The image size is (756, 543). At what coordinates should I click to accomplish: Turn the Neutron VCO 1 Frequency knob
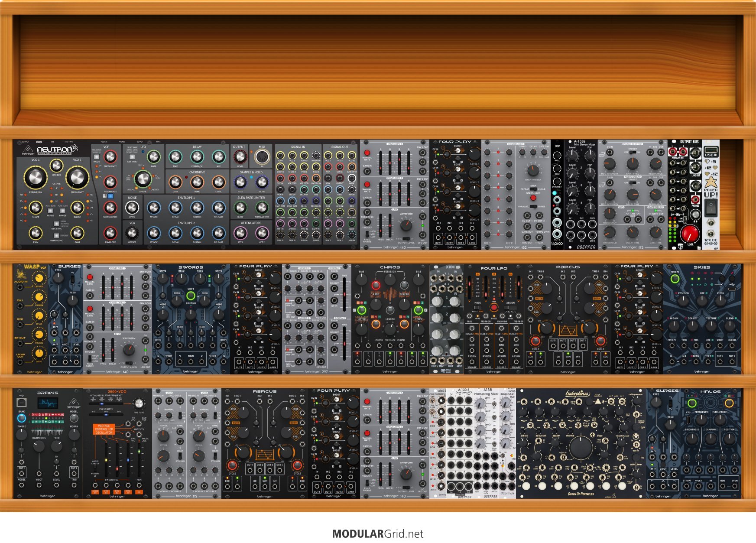click(x=36, y=178)
